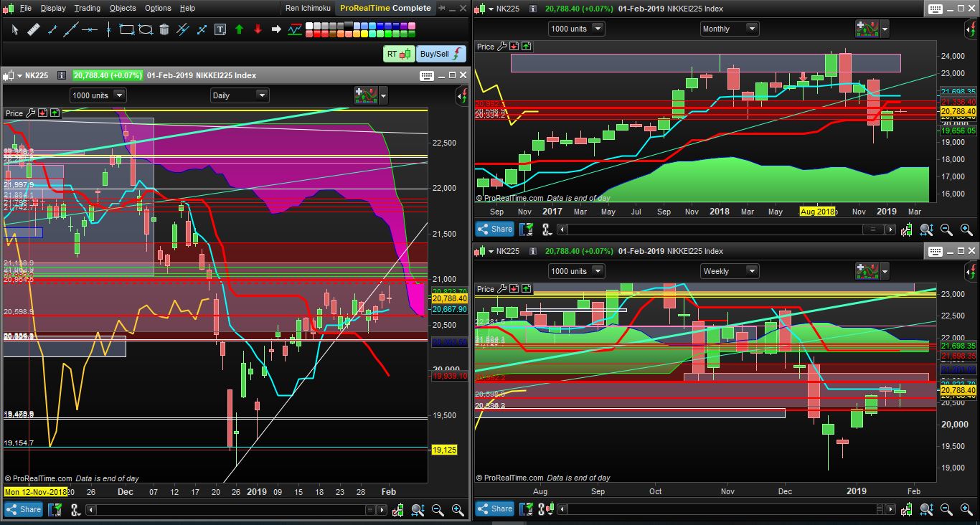
Task: Click Share button under Daily chart
Action: point(23,510)
